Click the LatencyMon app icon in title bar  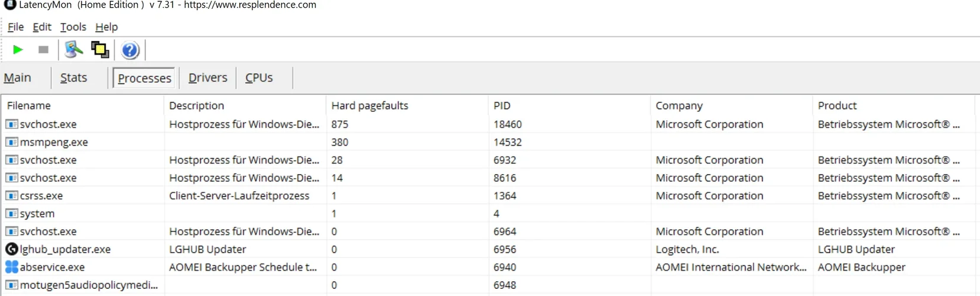tap(9, 5)
